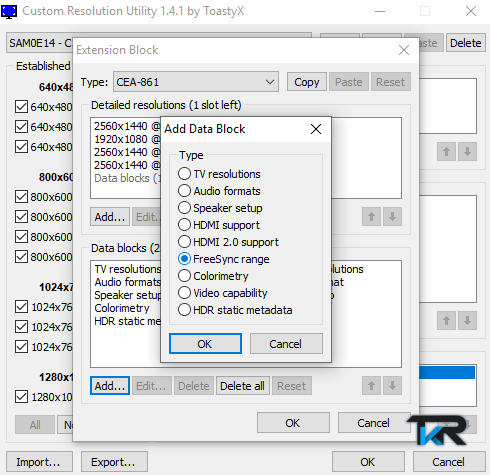Toggle the 1280x10 checkbox in main window

pos(21,397)
